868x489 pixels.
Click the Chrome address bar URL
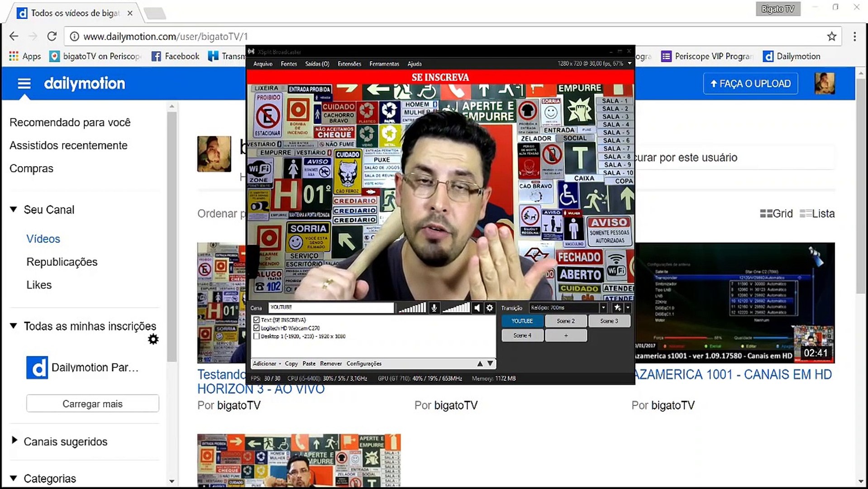tap(166, 36)
